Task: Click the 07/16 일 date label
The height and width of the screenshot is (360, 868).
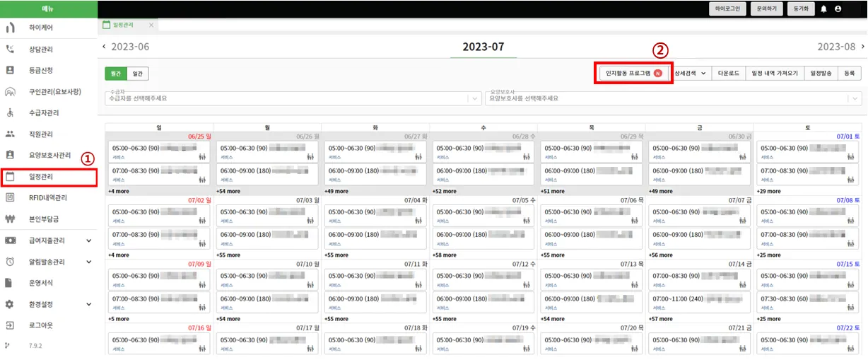Action: click(199, 328)
